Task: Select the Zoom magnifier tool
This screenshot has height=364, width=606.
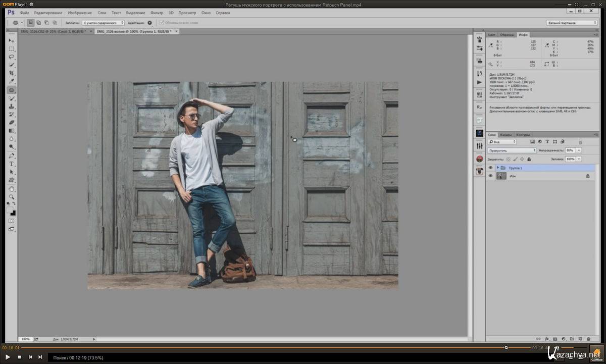Action: click(x=12, y=197)
